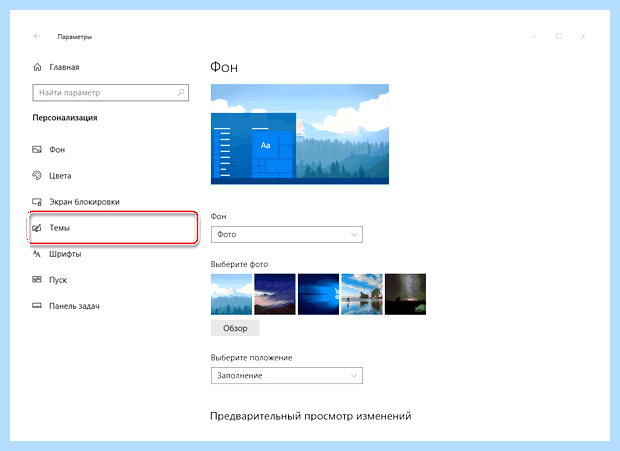Open the Темы settings page
The width and height of the screenshot is (620, 451).
point(113,228)
